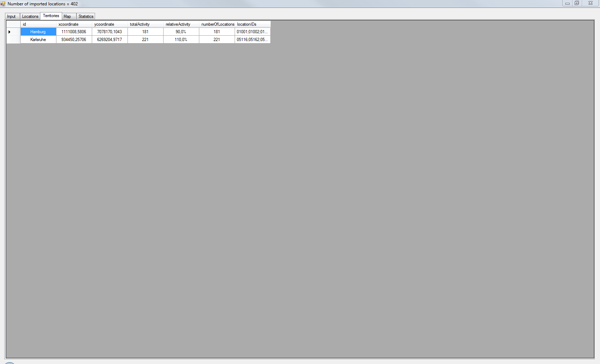Switch to the Locations tab
600x364 pixels.
point(30,16)
